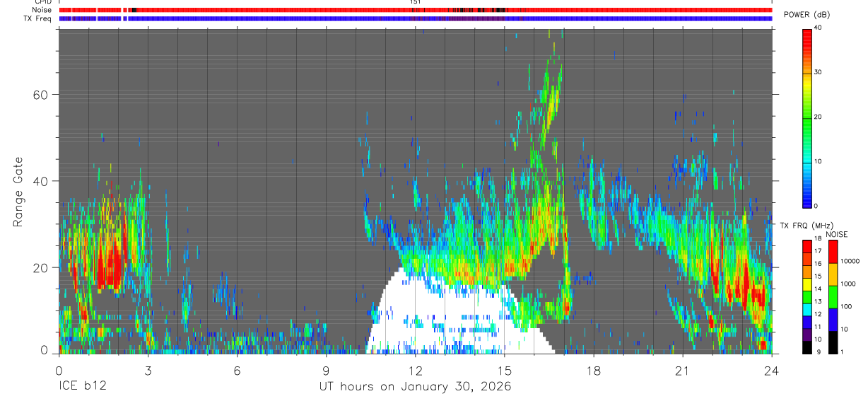Pick the red 17-18 MHz TX FRQ segment

point(807,247)
